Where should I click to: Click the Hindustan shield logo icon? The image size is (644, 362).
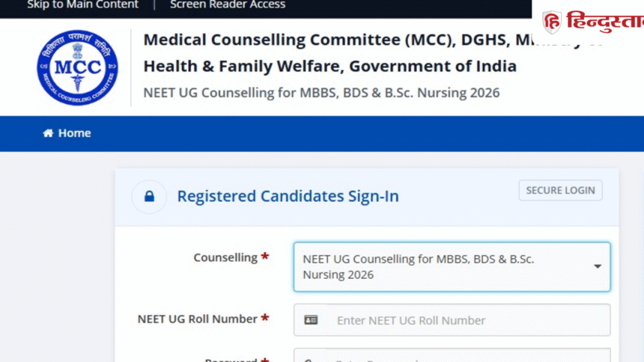552,22
